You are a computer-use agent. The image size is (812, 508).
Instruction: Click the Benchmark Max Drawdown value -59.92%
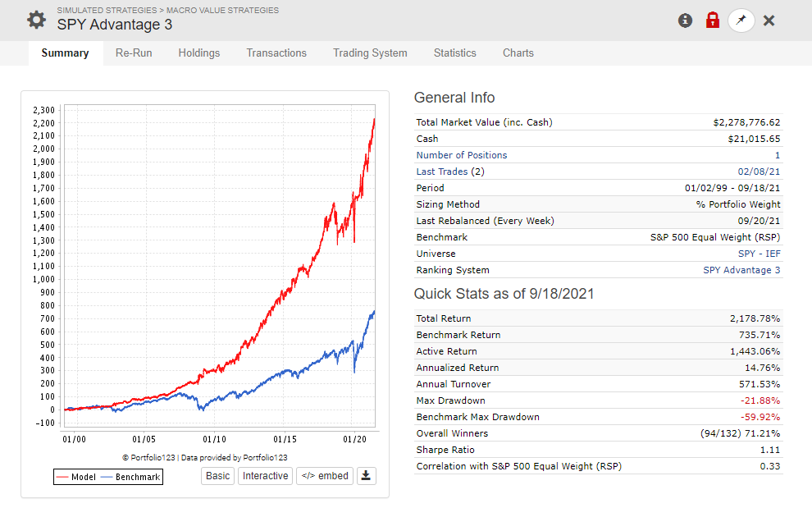[x=760, y=417]
